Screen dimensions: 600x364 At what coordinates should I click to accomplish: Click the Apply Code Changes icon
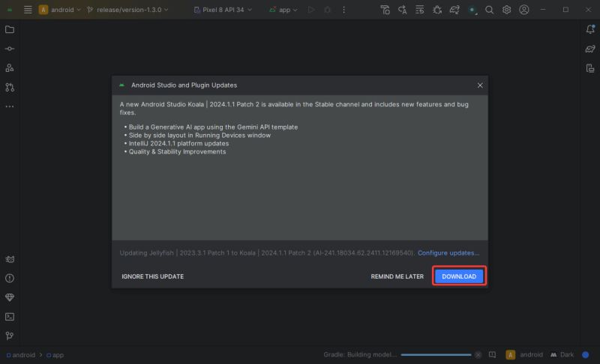[402, 10]
